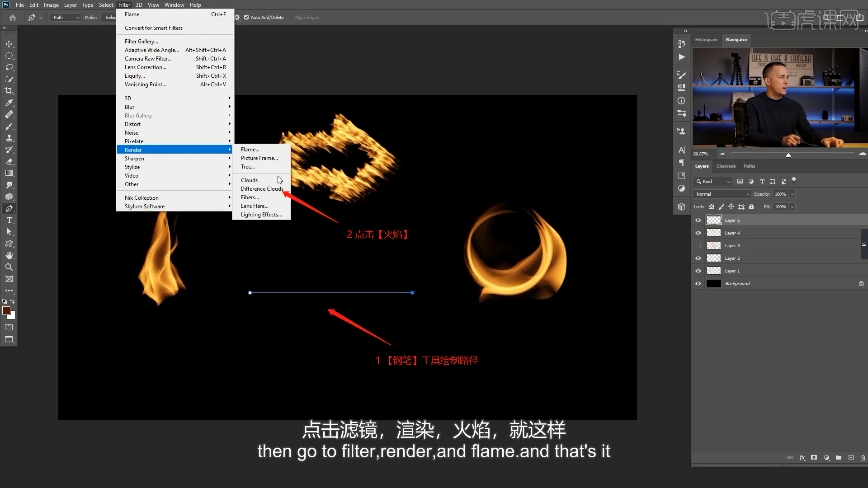Select the Horizontal Type tool

point(9,220)
